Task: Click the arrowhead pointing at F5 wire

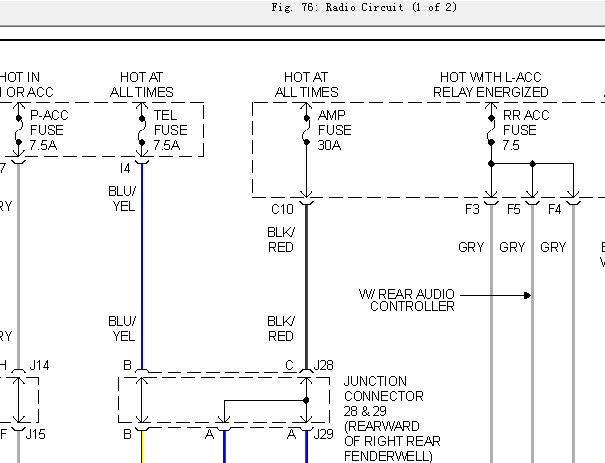Action: click(x=527, y=296)
